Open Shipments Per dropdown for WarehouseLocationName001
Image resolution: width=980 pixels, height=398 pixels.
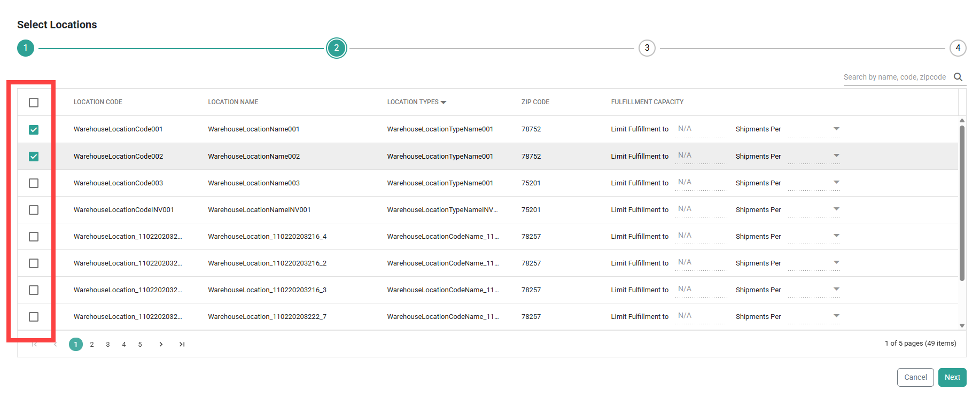click(x=814, y=129)
